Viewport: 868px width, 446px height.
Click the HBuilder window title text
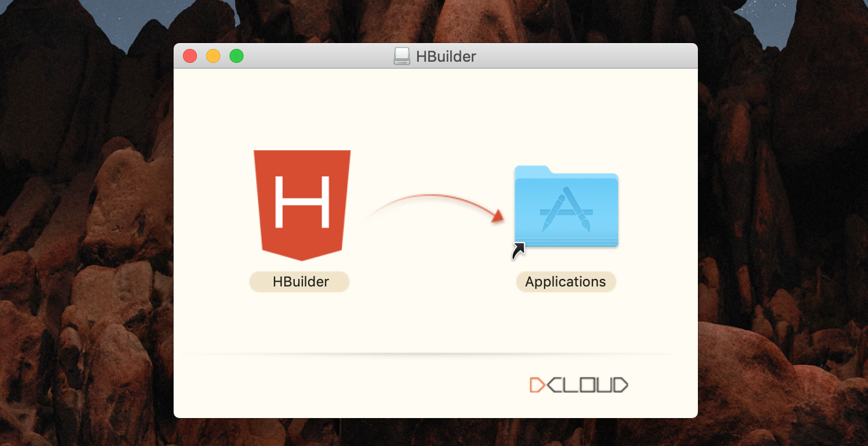(446, 56)
